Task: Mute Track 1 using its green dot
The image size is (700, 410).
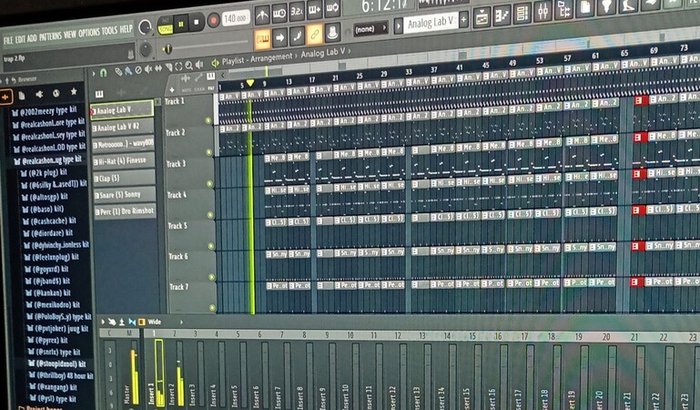Action: click(x=208, y=121)
